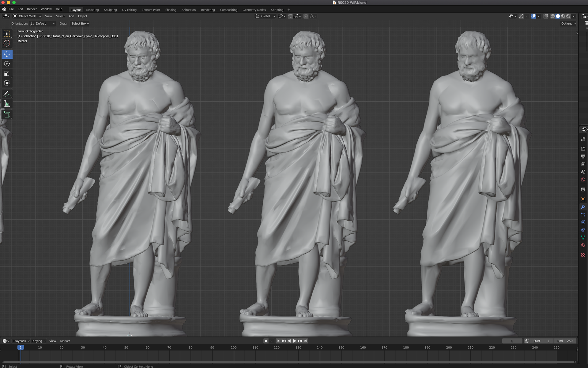Add a new workspace with plus button
This screenshot has height=368, width=588.
coord(288,10)
